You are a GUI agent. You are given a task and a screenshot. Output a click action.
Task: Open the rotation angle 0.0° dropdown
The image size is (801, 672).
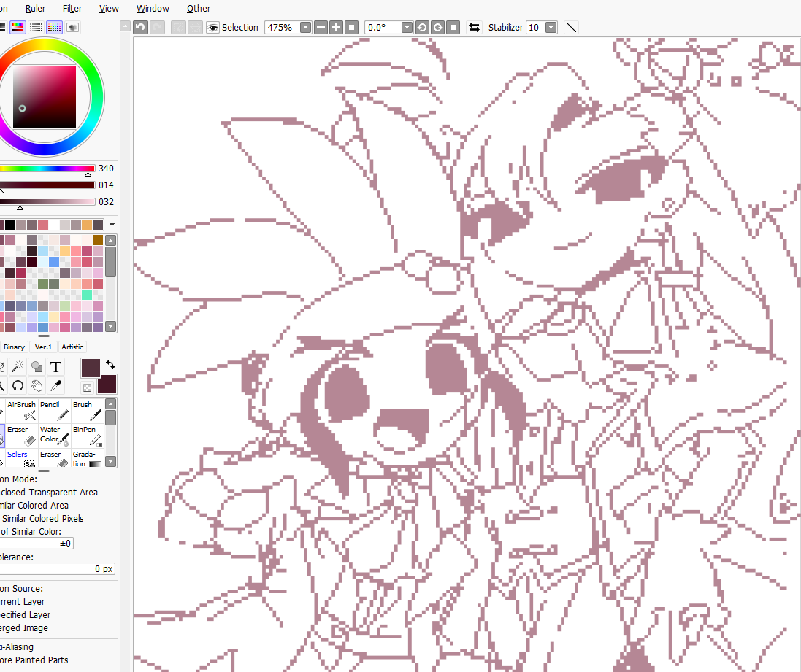click(x=407, y=27)
